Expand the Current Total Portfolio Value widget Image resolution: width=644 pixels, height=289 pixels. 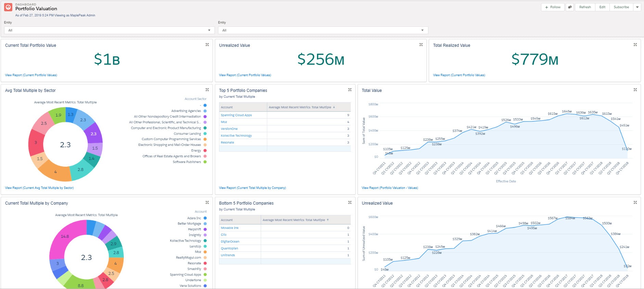[x=207, y=45]
